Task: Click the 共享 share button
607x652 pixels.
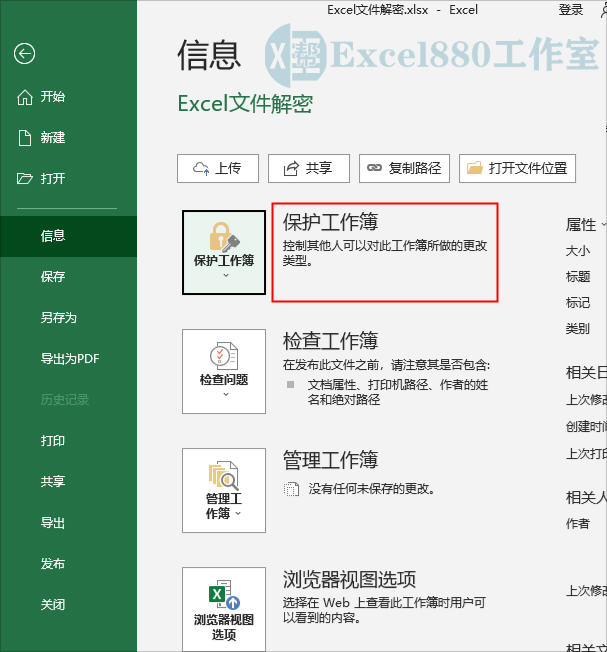Action: click(x=309, y=168)
